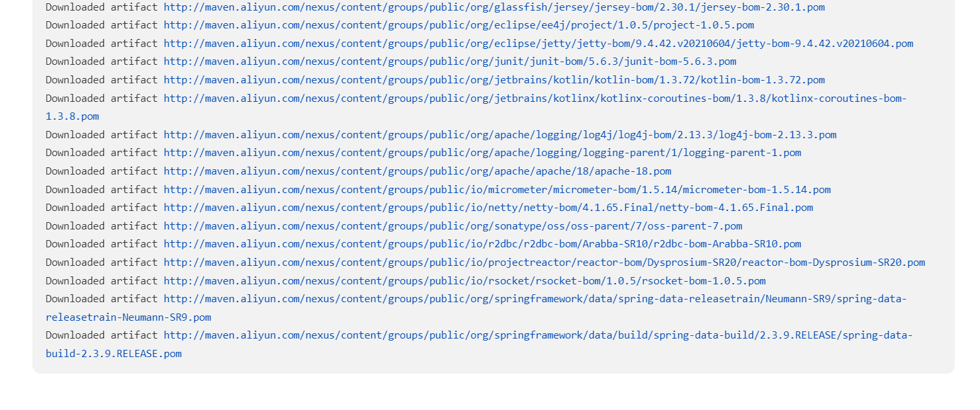
Task: Click the wrapped '1.3.8.pom' link text
Action: 72,116
